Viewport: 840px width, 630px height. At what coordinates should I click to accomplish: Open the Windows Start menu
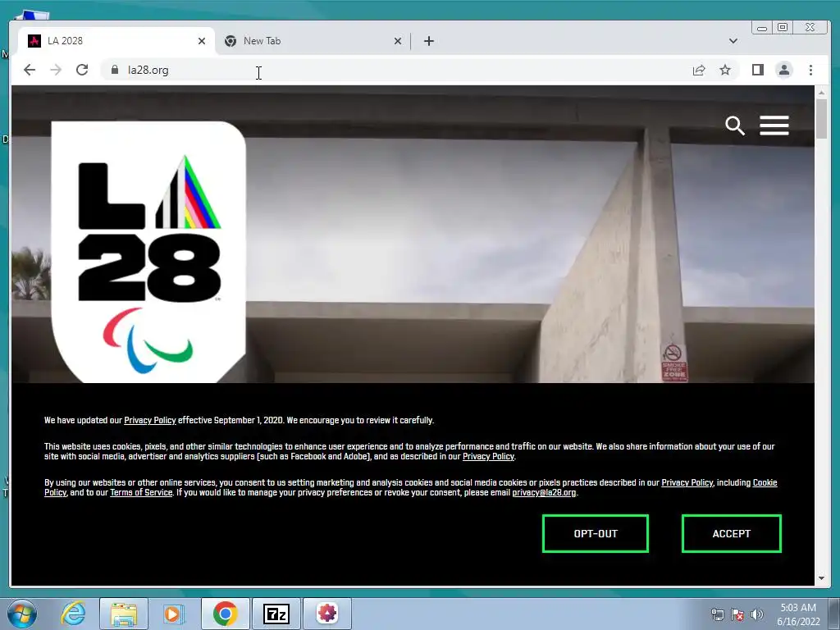click(x=22, y=614)
